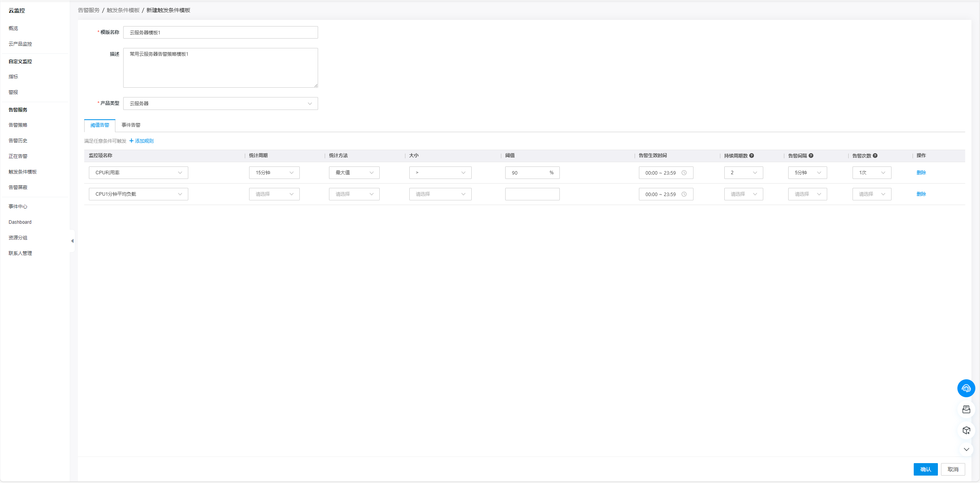The width and height of the screenshot is (980, 483).
Task: Click help icon next to 告警间隔
Action: (811, 156)
